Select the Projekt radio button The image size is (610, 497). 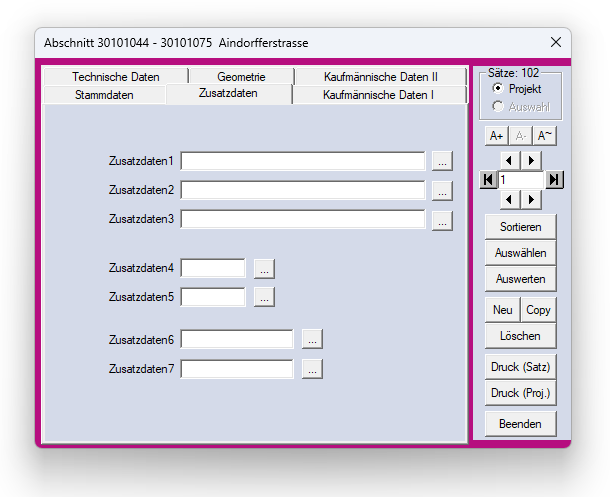pos(498,89)
